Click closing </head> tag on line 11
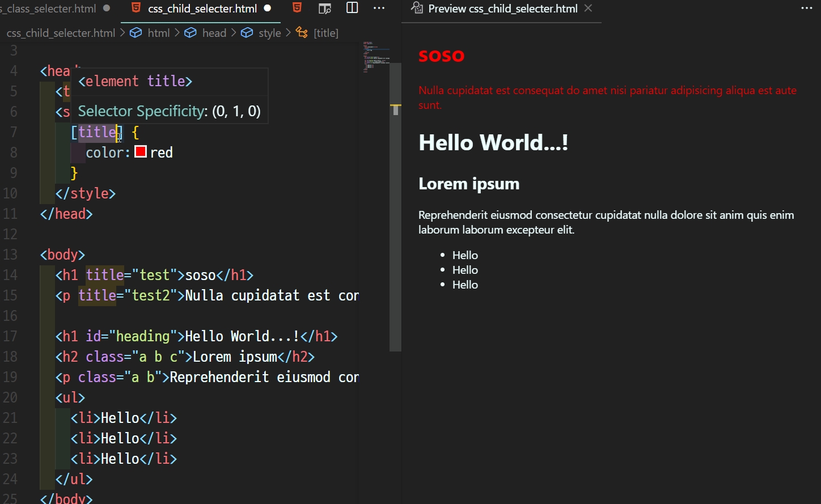The height and width of the screenshot is (504, 821). click(66, 214)
